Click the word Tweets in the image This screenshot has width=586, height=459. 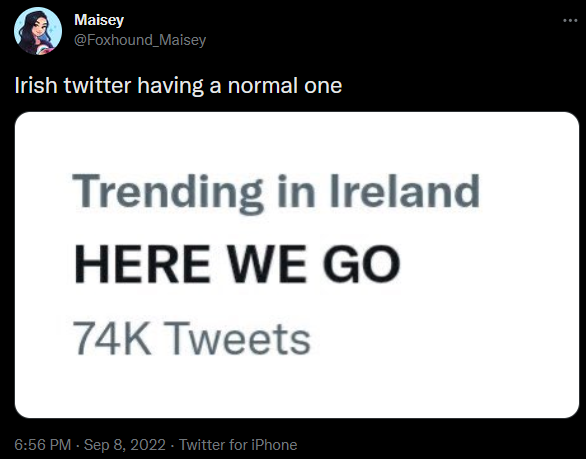(x=239, y=339)
